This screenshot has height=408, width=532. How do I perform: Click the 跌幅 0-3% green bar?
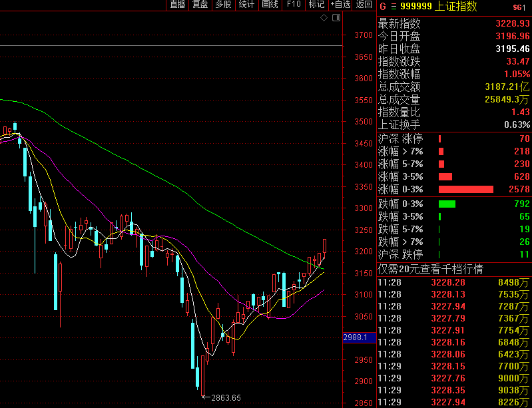447,204
